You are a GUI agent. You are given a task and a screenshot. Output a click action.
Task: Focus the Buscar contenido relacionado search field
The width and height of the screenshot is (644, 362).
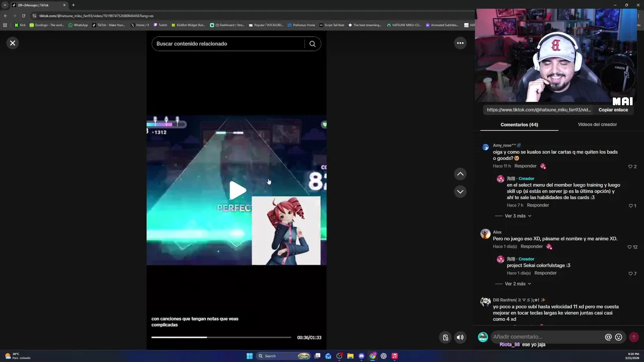(228, 44)
